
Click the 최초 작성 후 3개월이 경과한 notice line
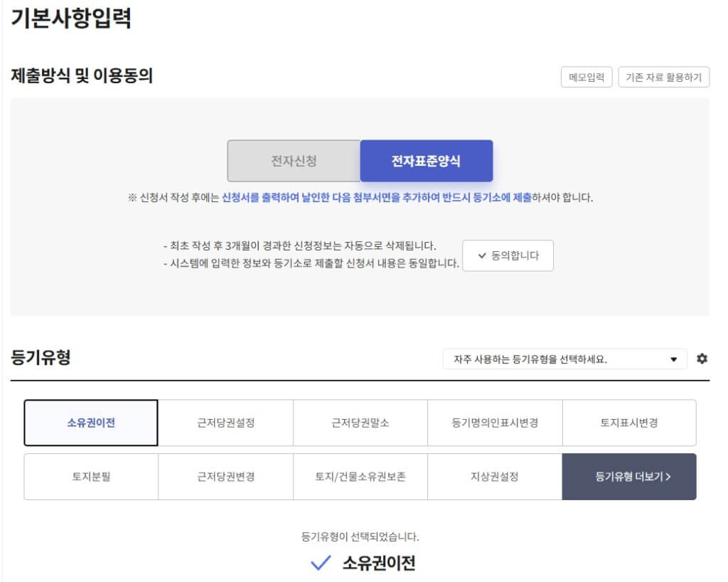(300, 245)
